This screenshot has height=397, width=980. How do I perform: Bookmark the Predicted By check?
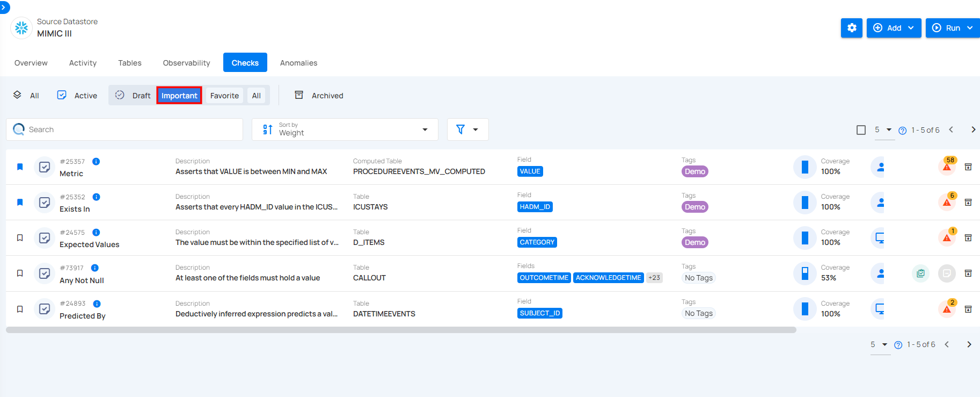(20, 309)
